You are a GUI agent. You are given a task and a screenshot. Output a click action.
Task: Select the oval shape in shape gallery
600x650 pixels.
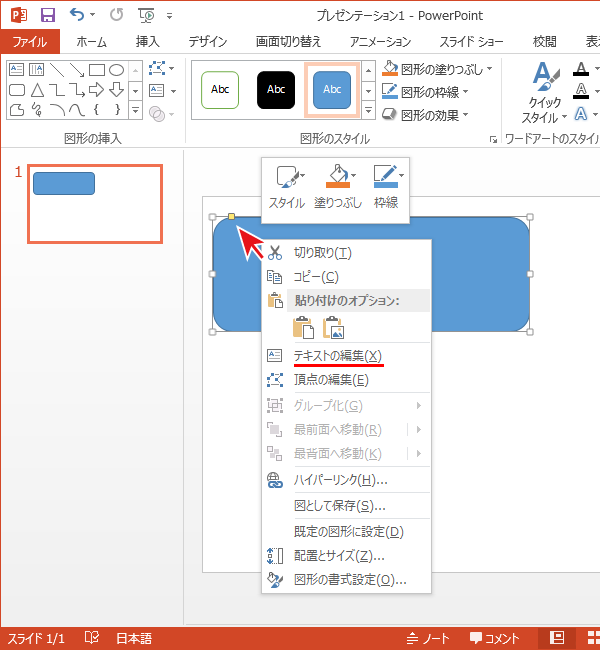click(x=117, y=70)
